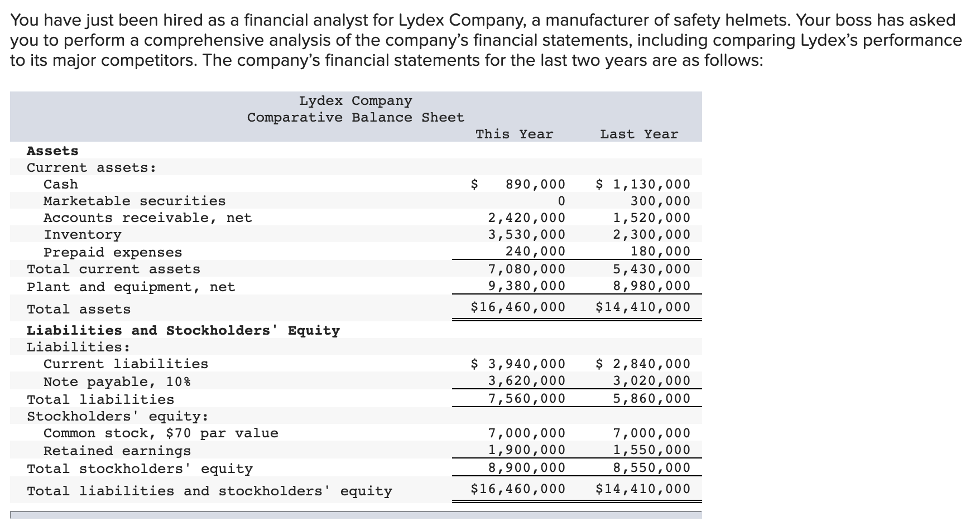Click the 'Last Year' column header
Image resolution: width=980 pixels, height=531 pixels.
[x=639, y=134]
